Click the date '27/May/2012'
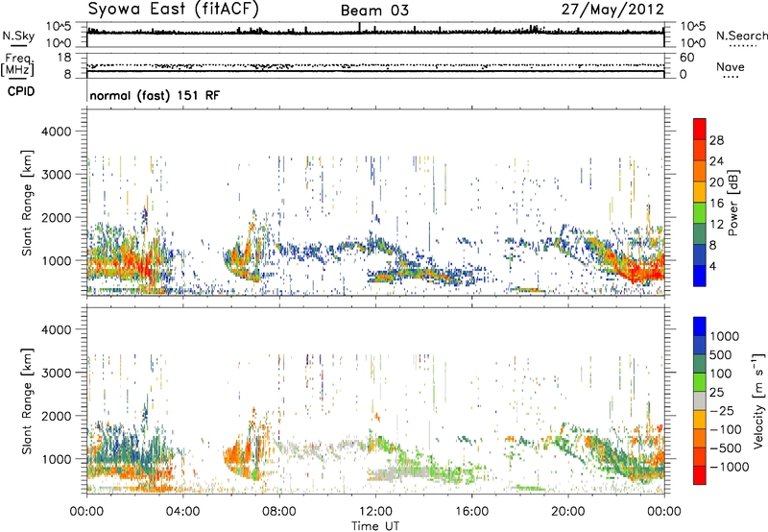 [612, 9]
